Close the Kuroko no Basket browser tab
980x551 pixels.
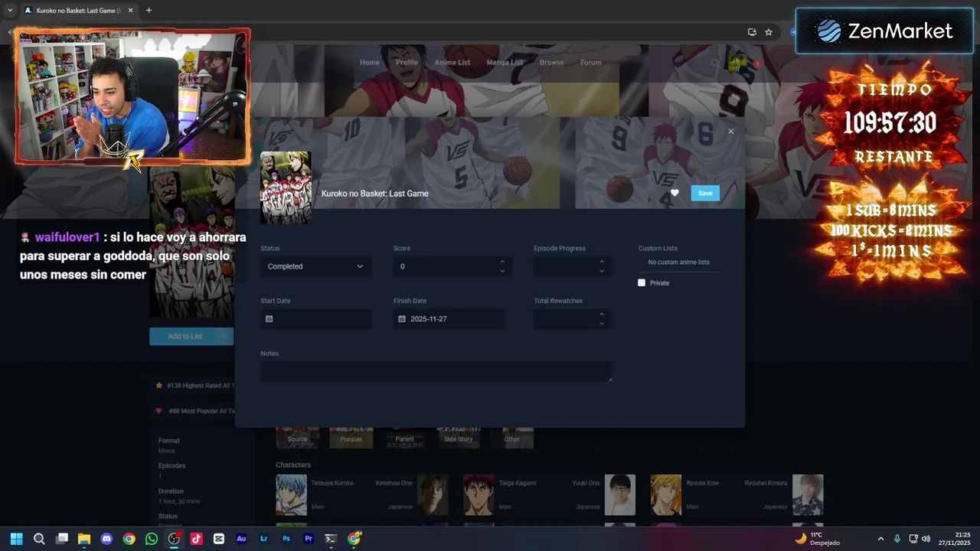tap(130, 11)
